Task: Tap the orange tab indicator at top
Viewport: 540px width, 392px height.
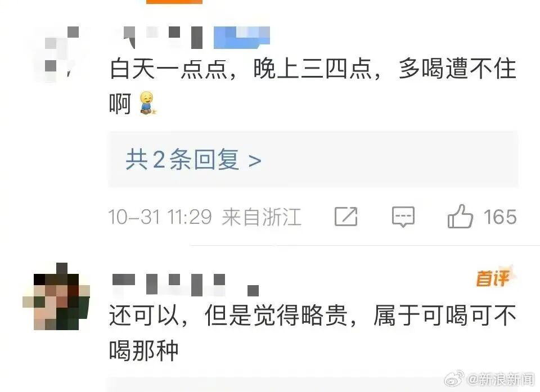Action: pos(174,2)
